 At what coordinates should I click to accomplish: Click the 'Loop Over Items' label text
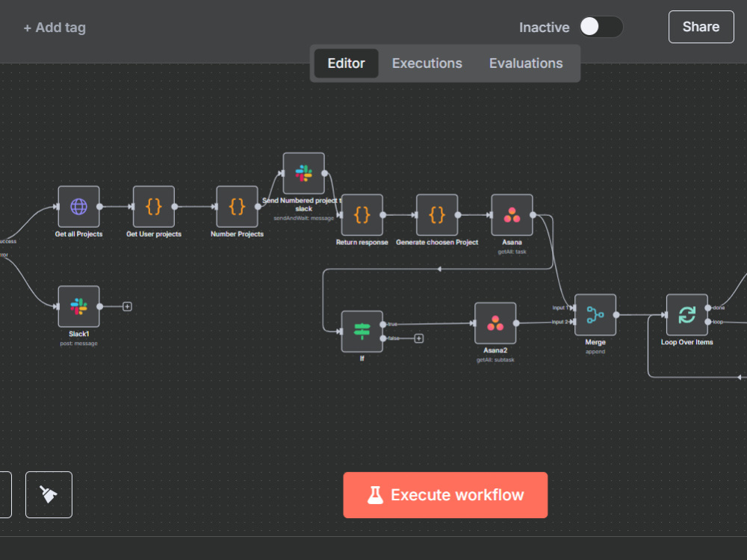point(686,343)
